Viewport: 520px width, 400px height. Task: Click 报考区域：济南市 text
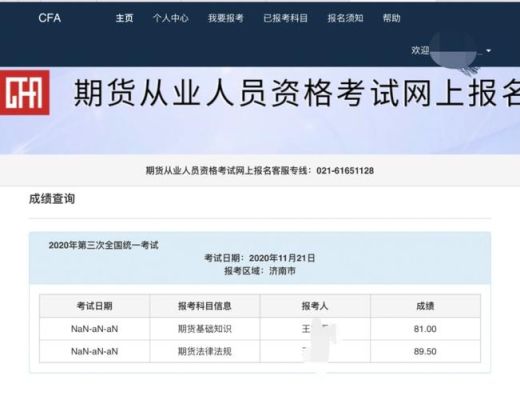[260, 271]
